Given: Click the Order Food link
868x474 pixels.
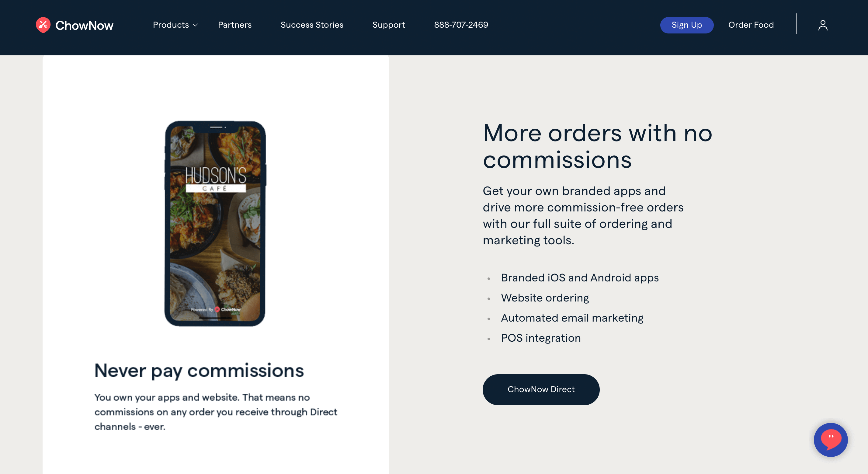Looking at the screenshot, I should click(751, 25).
